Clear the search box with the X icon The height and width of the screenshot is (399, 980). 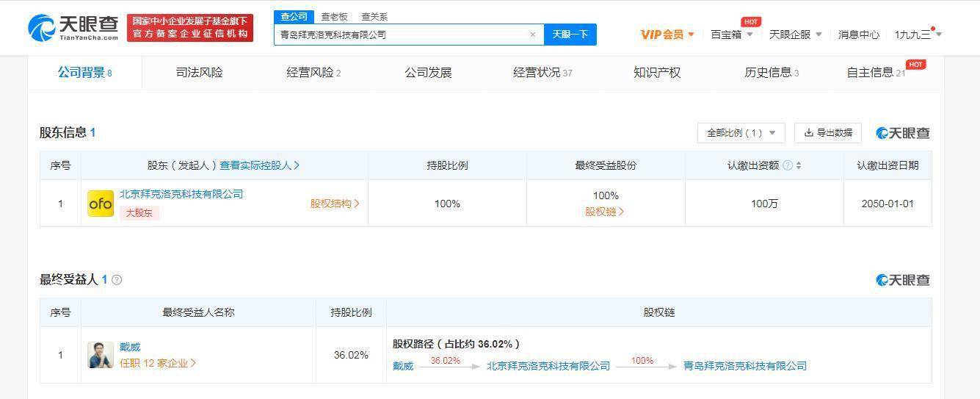533,35
